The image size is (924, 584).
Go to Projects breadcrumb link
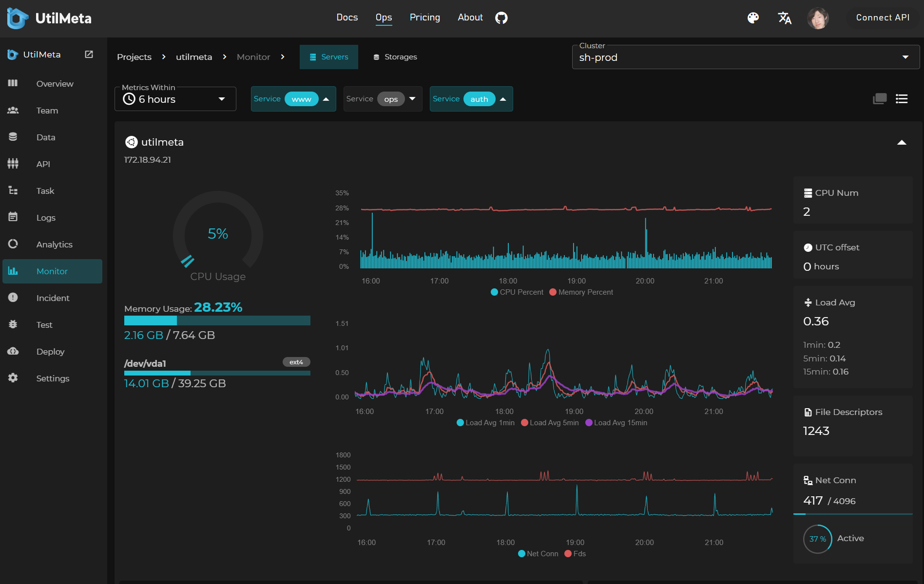(x=134, y=57)
